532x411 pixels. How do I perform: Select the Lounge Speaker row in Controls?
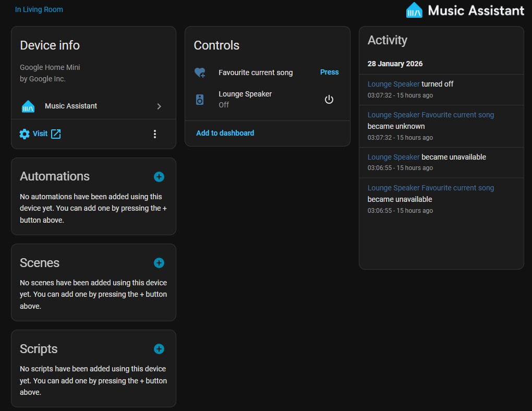click(245, 99)
